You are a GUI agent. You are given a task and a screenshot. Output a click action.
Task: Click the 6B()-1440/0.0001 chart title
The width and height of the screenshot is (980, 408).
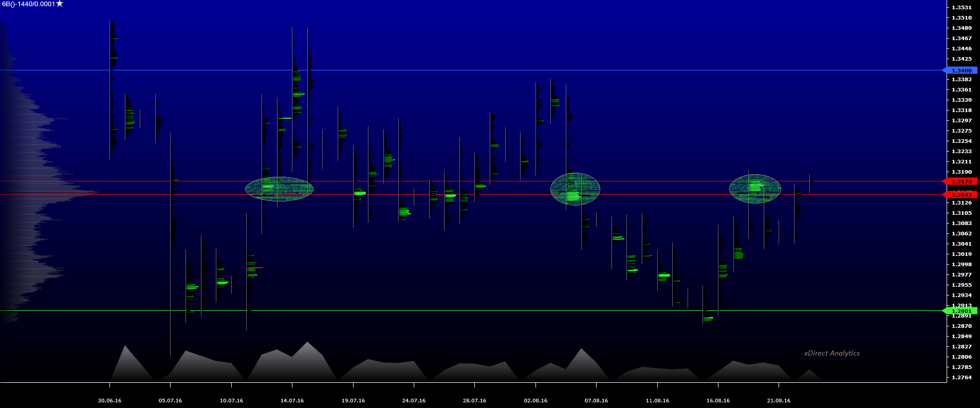28,4
